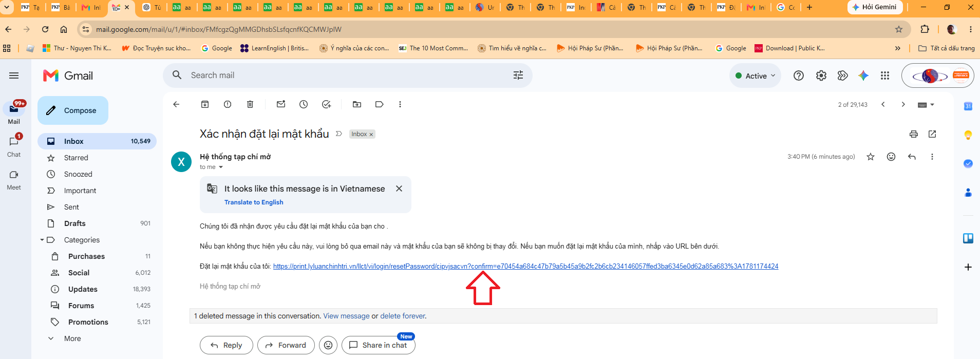980x359 pixels.
Task: Click the browser address bar URL
Action: click(219, 29)
